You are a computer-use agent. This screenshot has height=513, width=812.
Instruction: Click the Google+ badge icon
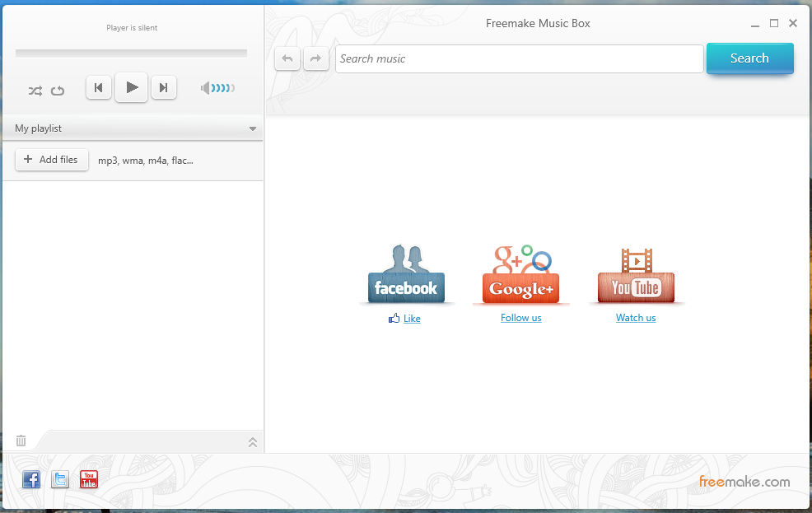tap(520, 274)
